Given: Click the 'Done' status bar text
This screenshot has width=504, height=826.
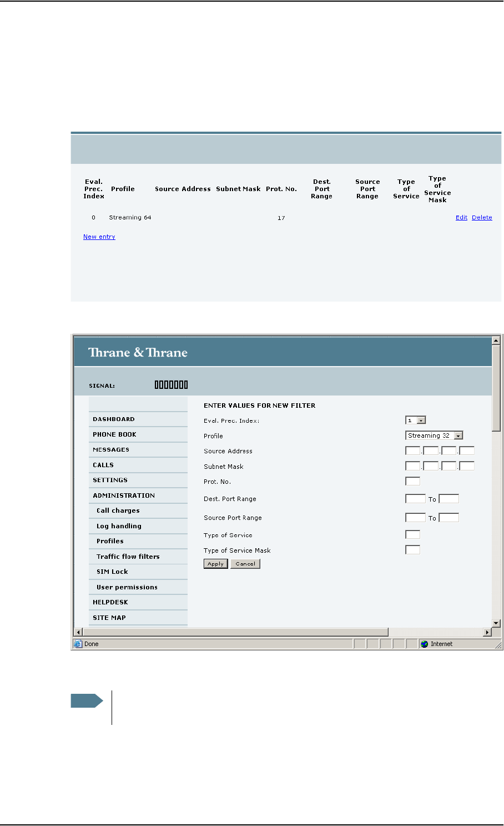Looking at the screenshot, I should [92, 644].
